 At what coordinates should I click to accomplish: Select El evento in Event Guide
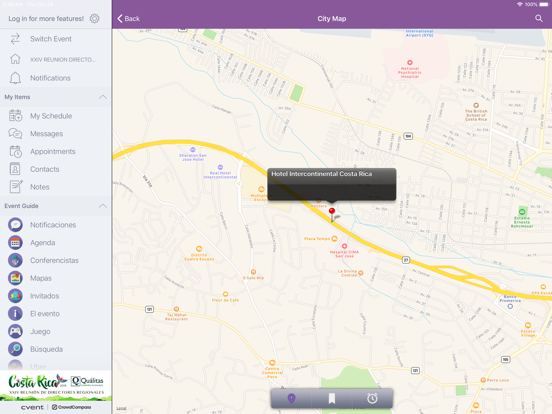pyautogui.click(x=56, y=313)
